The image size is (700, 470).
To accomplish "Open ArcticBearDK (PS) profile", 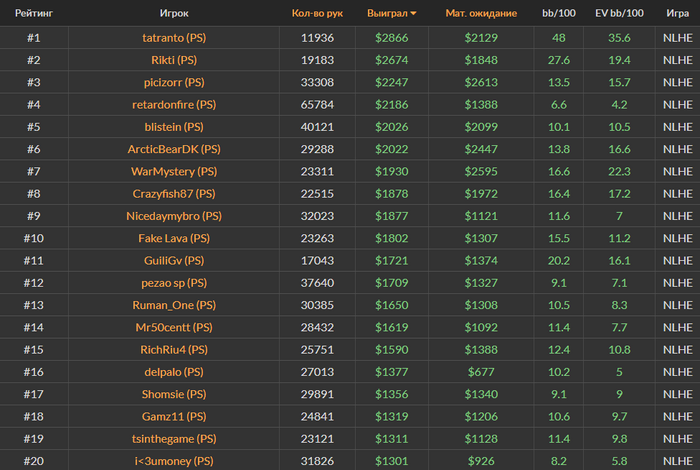I will [x=174, y=149].
